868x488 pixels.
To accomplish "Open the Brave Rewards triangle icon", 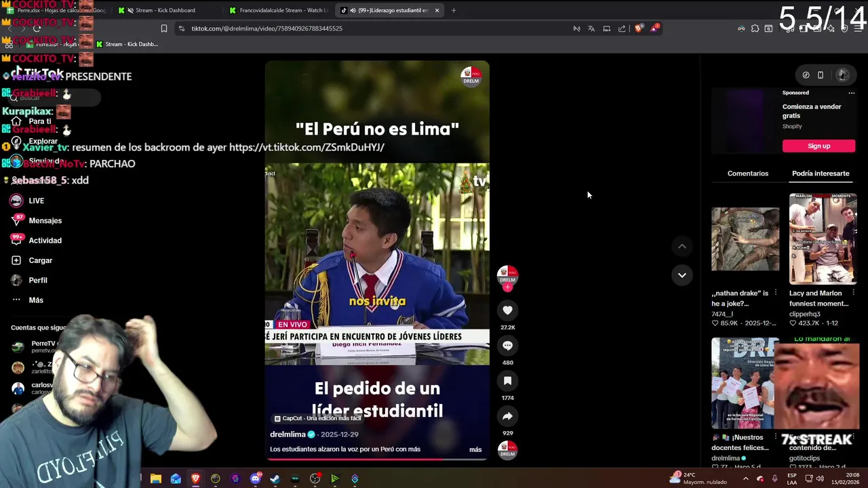I will point(654,28).
